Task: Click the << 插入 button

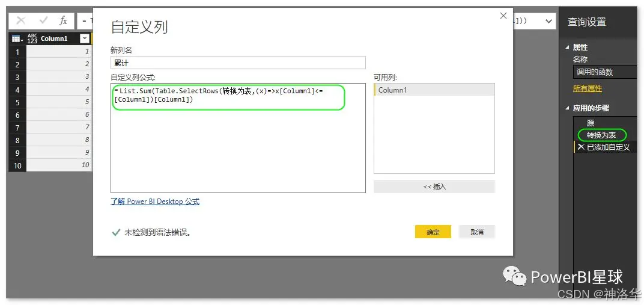Action: pos(434,186)
